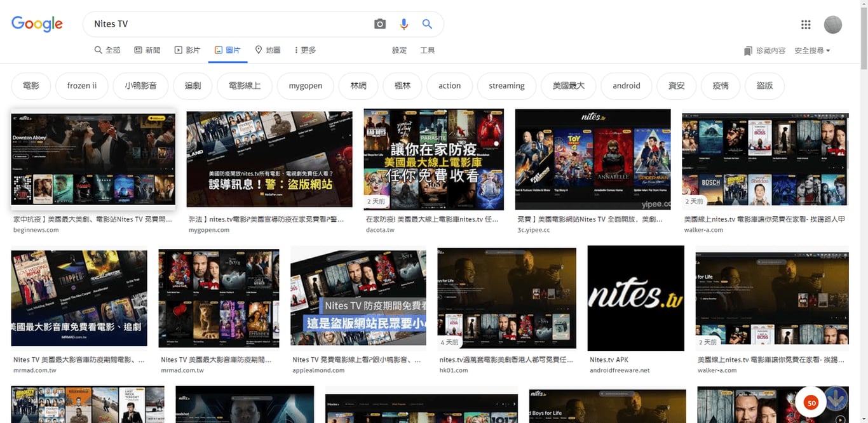
Task: Switch to the 影片 videos tab
Action: (x=187, y=50)
